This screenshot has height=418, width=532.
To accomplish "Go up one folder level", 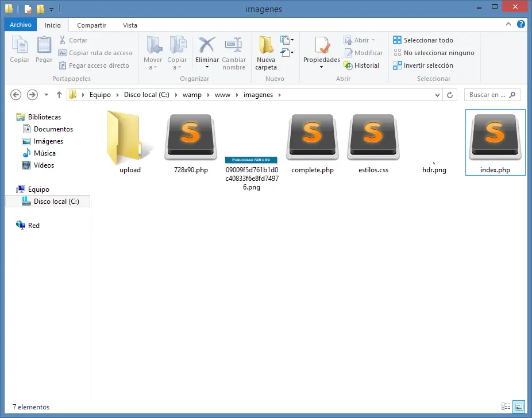I will 59,95.
